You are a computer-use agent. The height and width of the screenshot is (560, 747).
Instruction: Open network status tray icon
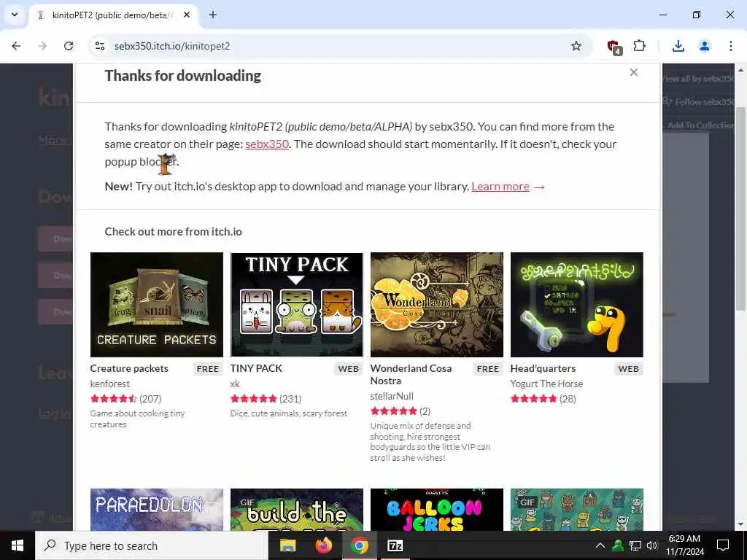pos(635,545)
